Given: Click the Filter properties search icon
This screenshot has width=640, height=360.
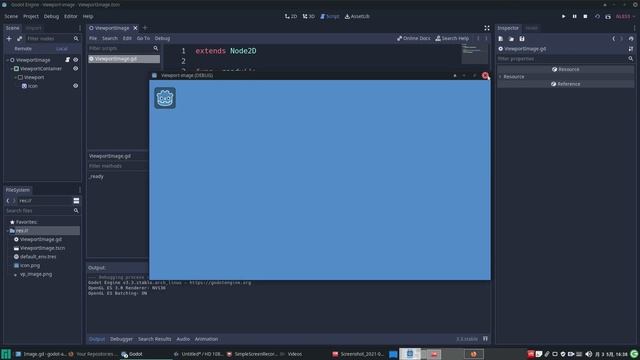Looking at the screenshot, I should (631, 59).
